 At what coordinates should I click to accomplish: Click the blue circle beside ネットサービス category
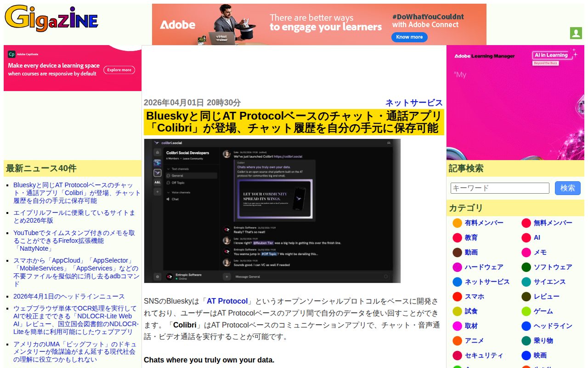[x=457, y=282]
